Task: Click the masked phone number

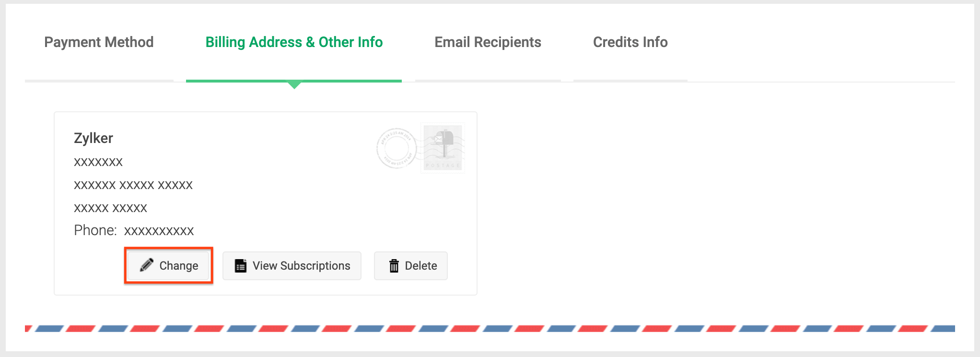Action: (159, 231)
